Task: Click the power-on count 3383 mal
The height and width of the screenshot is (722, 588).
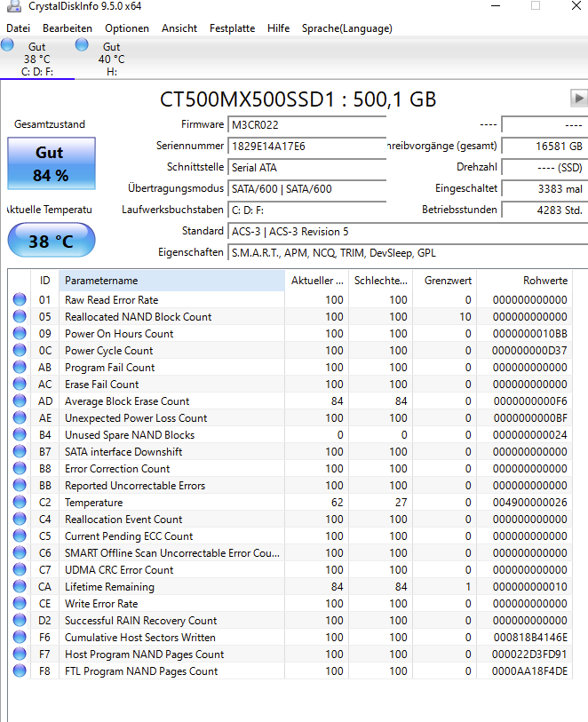Action: [x=544, y=189]
